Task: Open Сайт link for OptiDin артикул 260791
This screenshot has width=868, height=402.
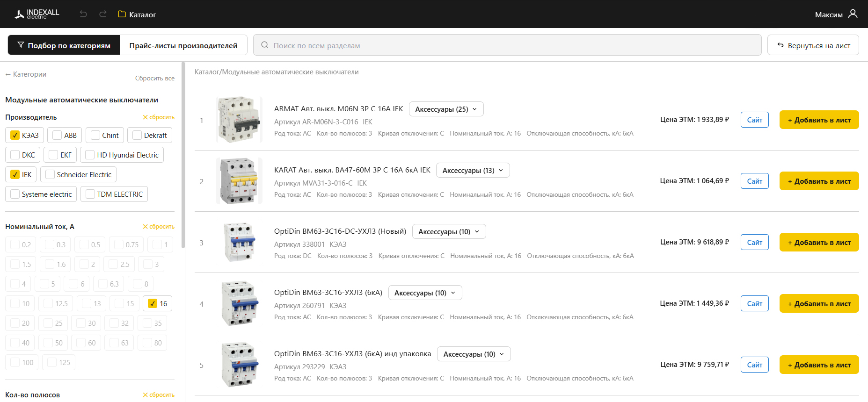Action: tap(755, 303)
